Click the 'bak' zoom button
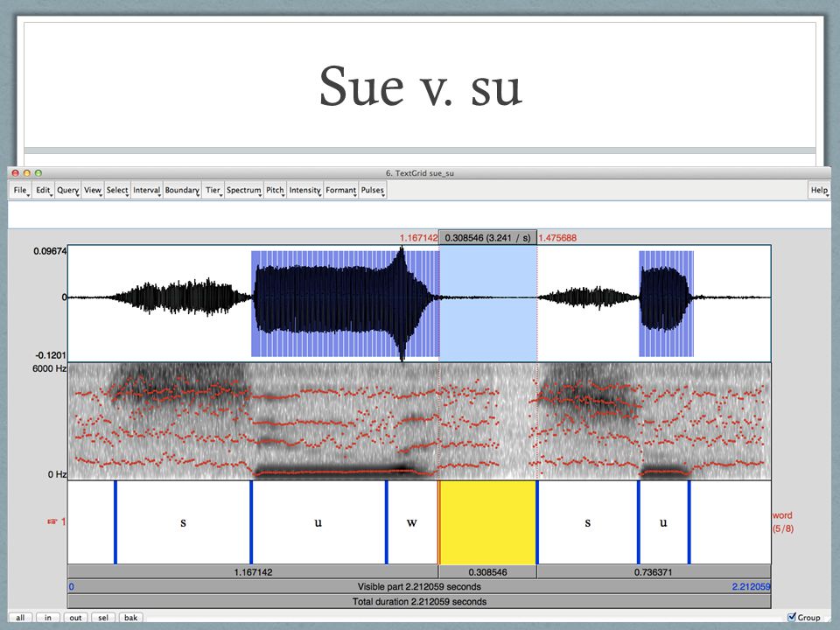Image resolution: width=840 pixels, height=630 pixels. pos(130,618)
